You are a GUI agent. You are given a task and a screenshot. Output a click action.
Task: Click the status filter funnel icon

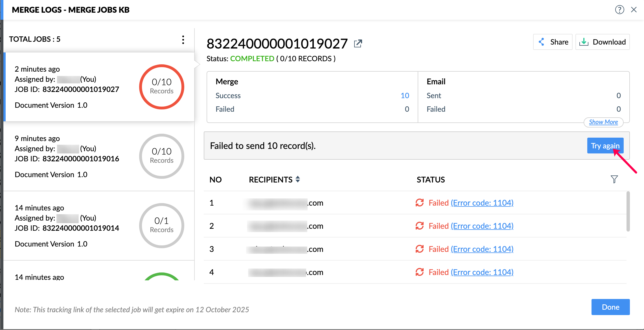[614, 179]
